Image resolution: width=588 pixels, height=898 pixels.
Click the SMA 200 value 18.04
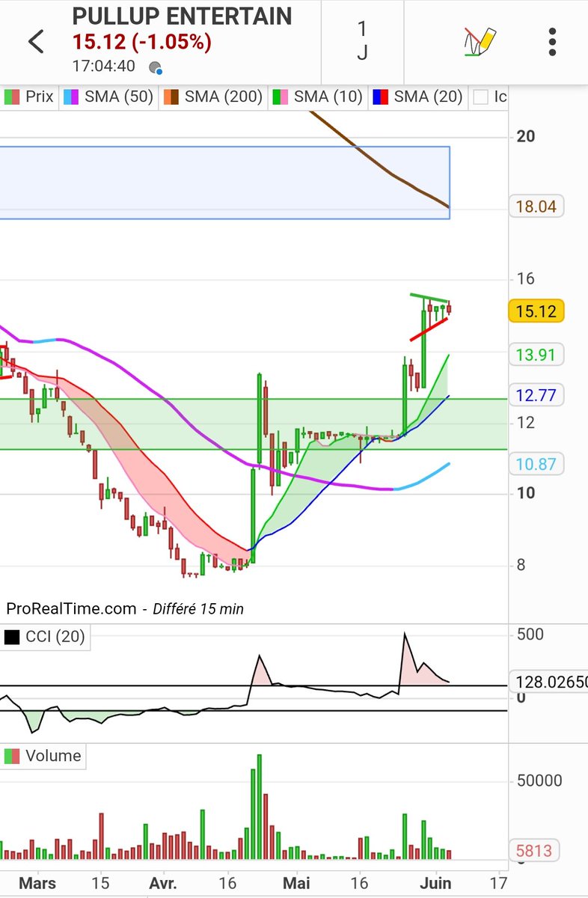pyautogui.click(x=536, y=207)
